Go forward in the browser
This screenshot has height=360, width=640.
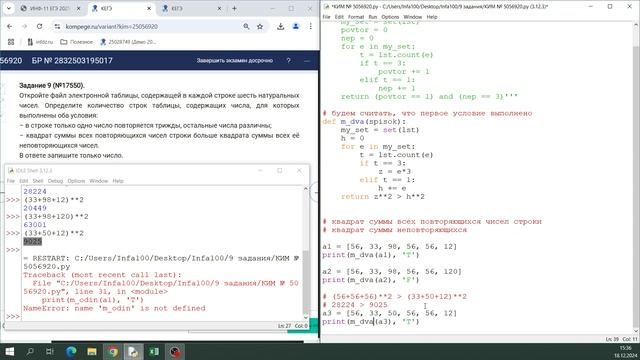(x=24, y=26)
